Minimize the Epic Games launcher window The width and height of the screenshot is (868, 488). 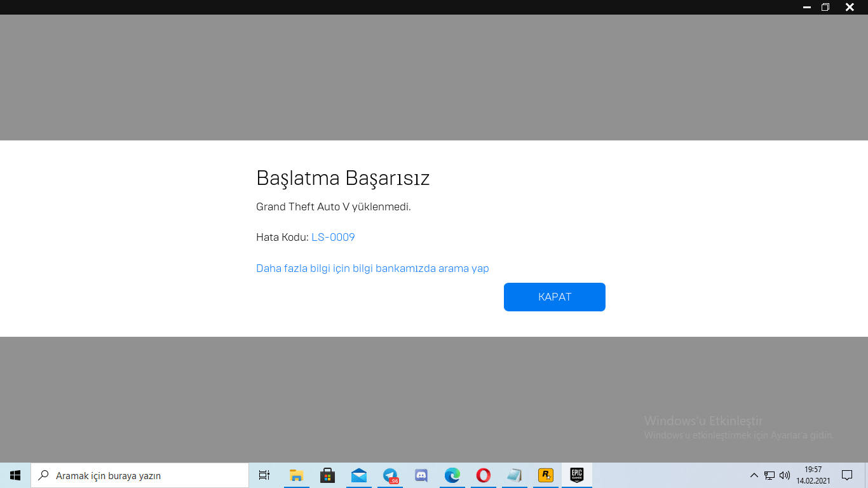807,7
